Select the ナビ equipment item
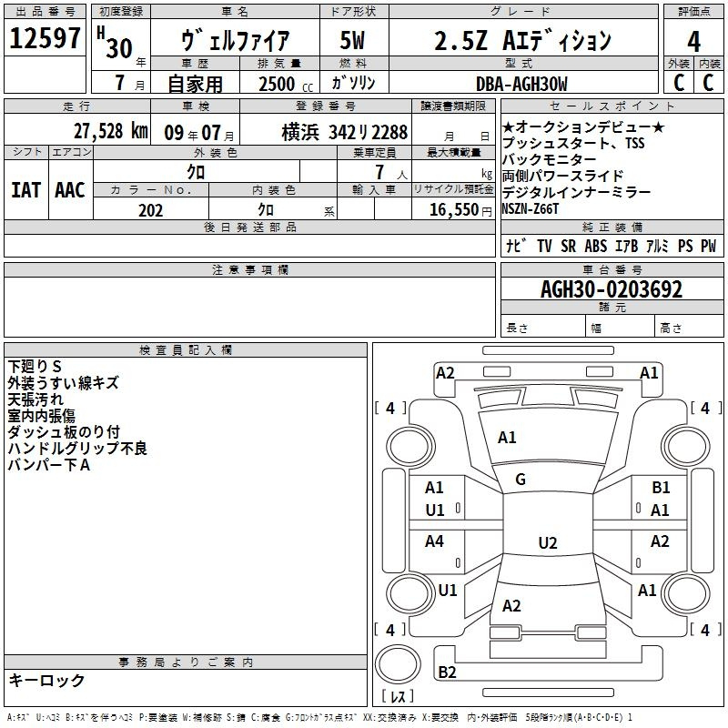The height and width of the screenshot is (728, 728). (x=515, y=246)
